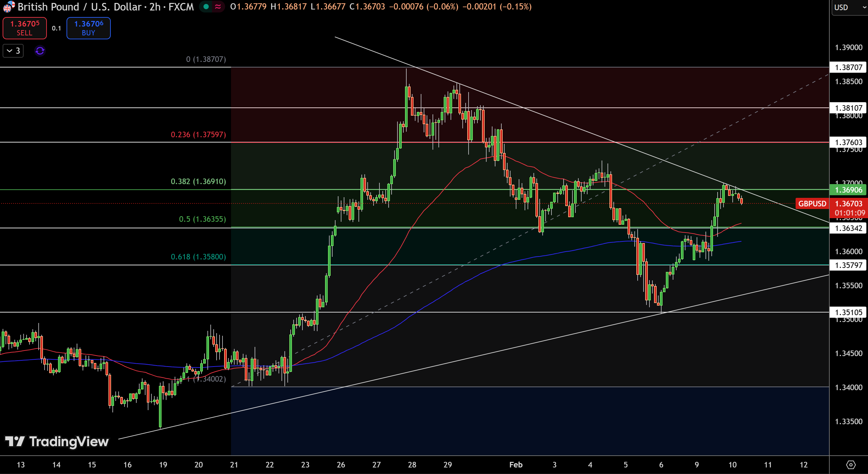Screen dimensions: 868x474
Task: Click the GBPUSD price label tag
Action: point(812,203)
